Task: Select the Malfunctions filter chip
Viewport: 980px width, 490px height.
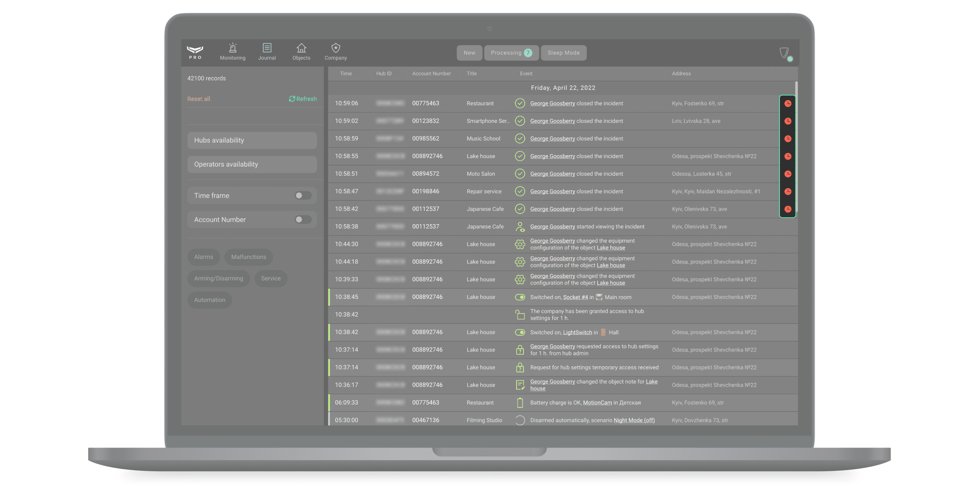Action: pos(249,257)
